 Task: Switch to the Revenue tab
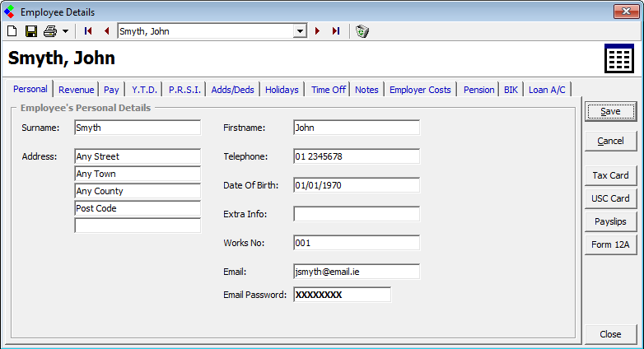76,90
